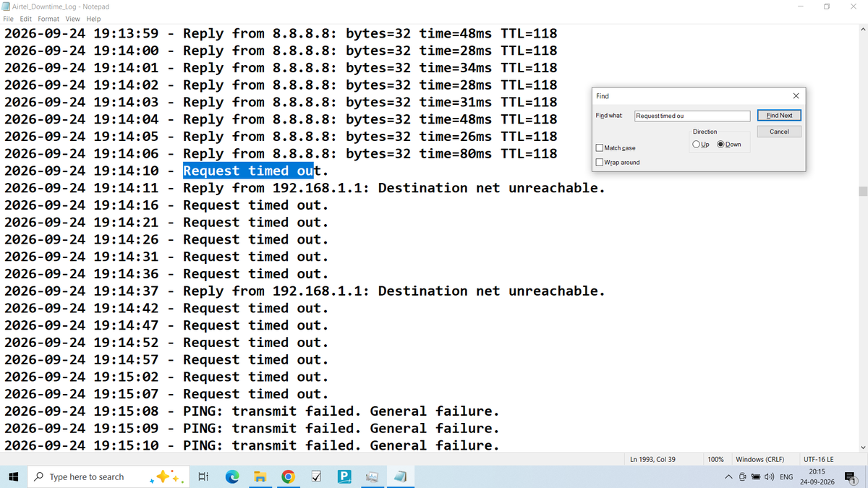Open the Edit menu
The width and height of the screenshot is (868, 488).
click(26, 19)
